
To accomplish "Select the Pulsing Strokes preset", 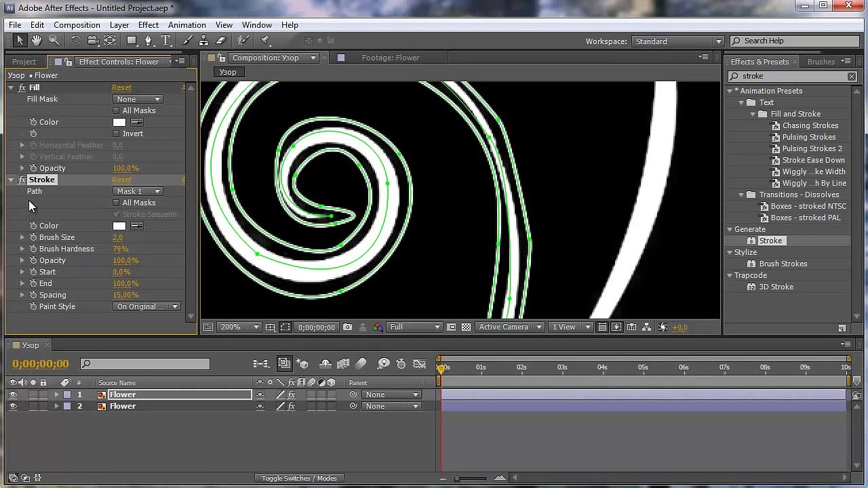I will pyautogui.click(x=809, y=137).
